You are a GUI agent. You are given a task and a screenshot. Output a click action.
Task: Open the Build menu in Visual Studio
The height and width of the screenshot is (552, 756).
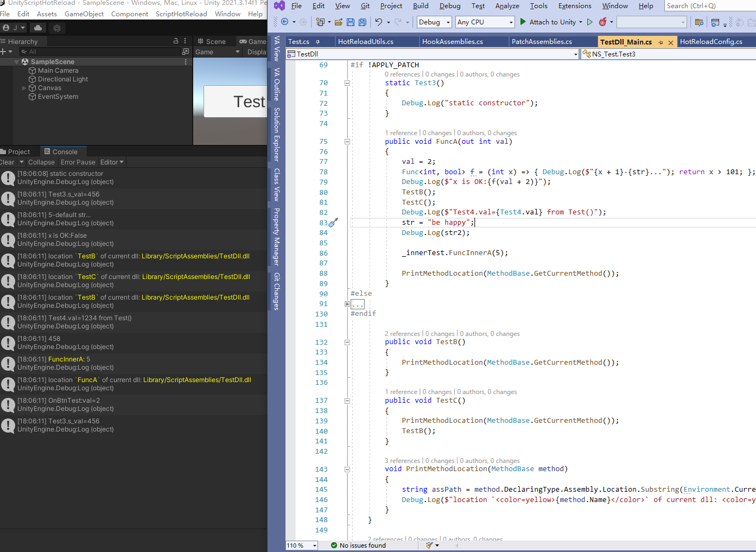[421, 6]
